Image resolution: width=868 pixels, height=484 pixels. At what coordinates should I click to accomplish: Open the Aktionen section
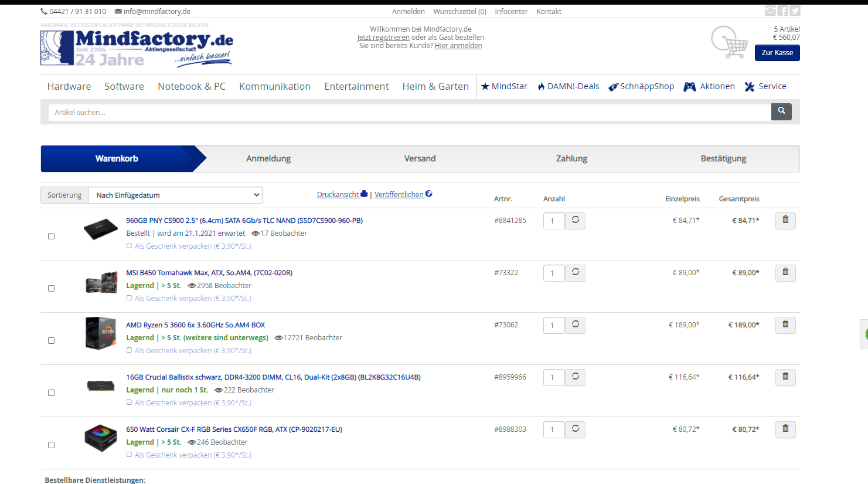[x=709, y=86]
